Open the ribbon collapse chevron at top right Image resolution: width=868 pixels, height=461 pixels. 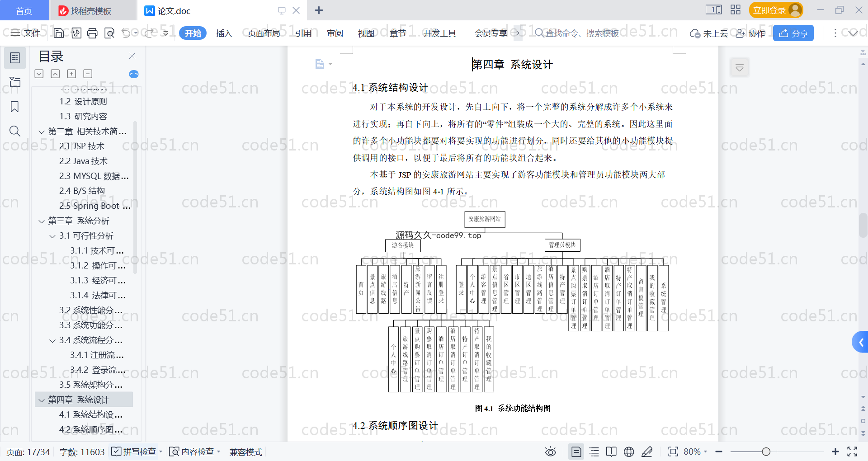click(853, 33)
